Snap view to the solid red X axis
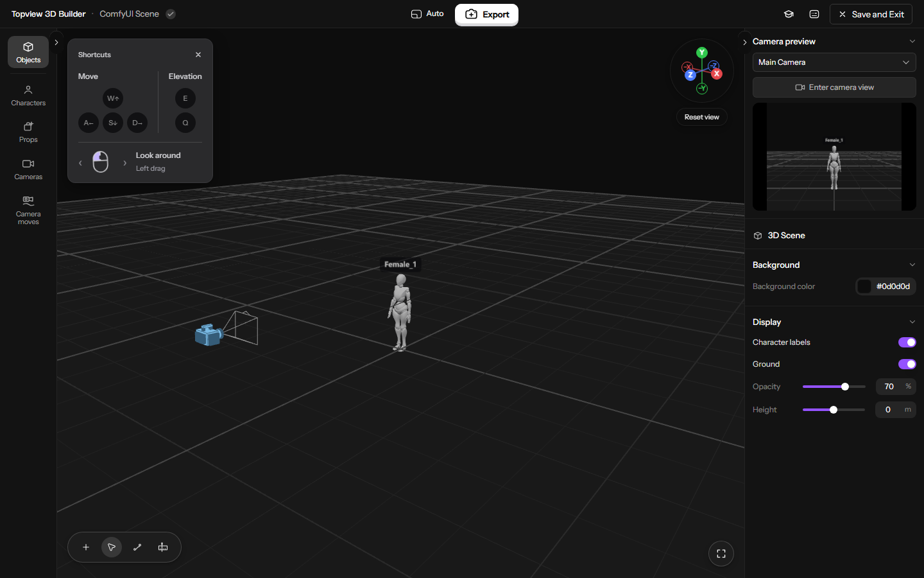The height and width of the screenshot is (578, 924). point(717,74)
